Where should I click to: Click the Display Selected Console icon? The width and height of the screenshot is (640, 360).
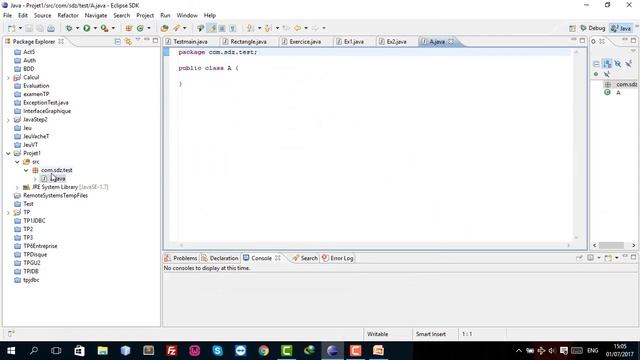coord(590,258)
